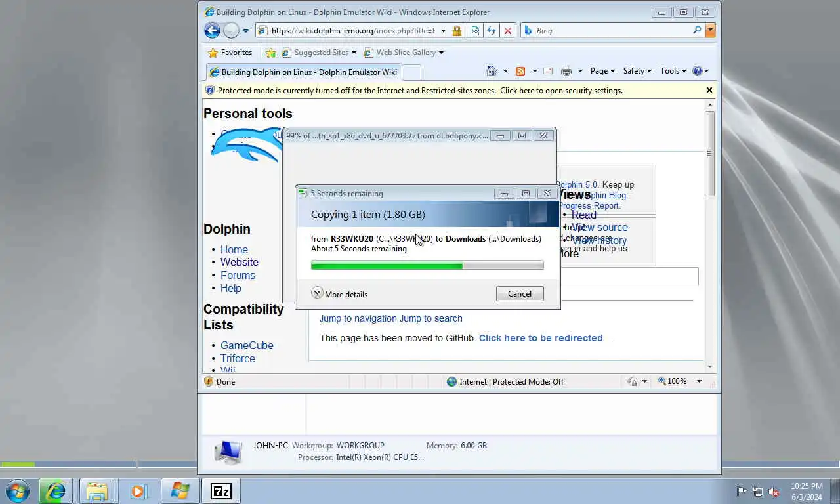840x504 pixels.
Task: Expand the Home button dropdown arrow
Action: [x=505, y=71]
